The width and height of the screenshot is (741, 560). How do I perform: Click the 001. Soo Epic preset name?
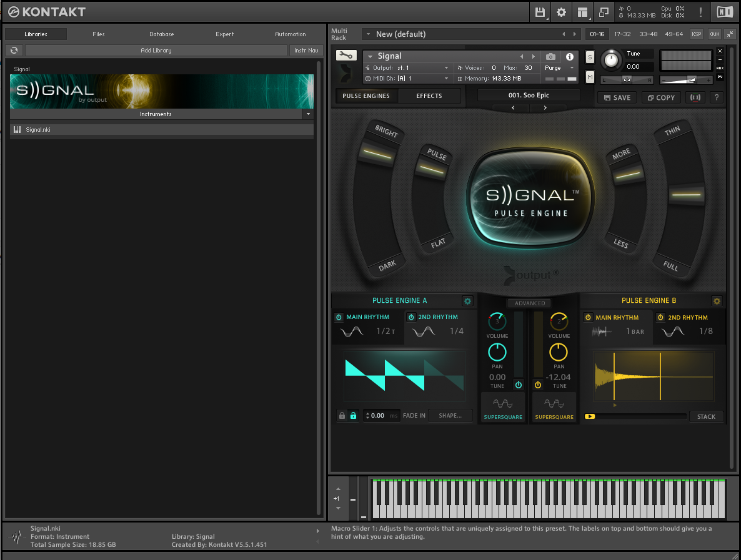point(529,96)
